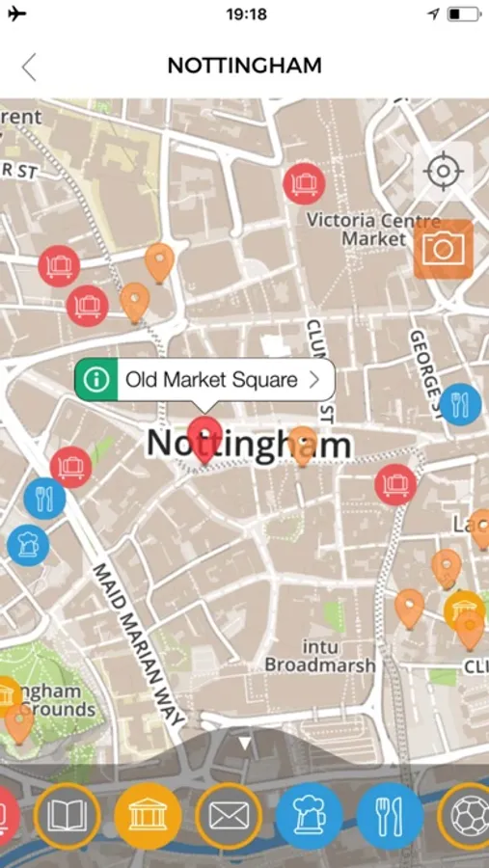Screen dimensions: 489x868
Task: Tap the luggage marker near Victoria Centre Market
Action: (304, 184)
